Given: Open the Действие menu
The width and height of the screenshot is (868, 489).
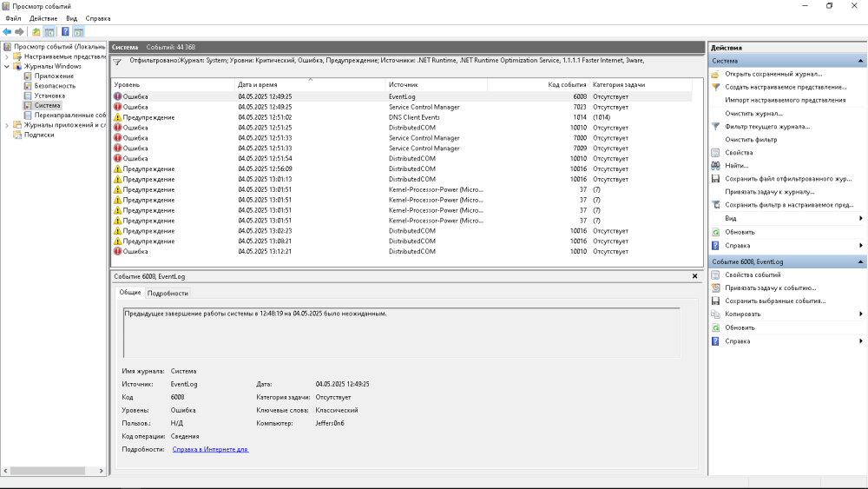Looking at the screenshot, I should (43, 18).
